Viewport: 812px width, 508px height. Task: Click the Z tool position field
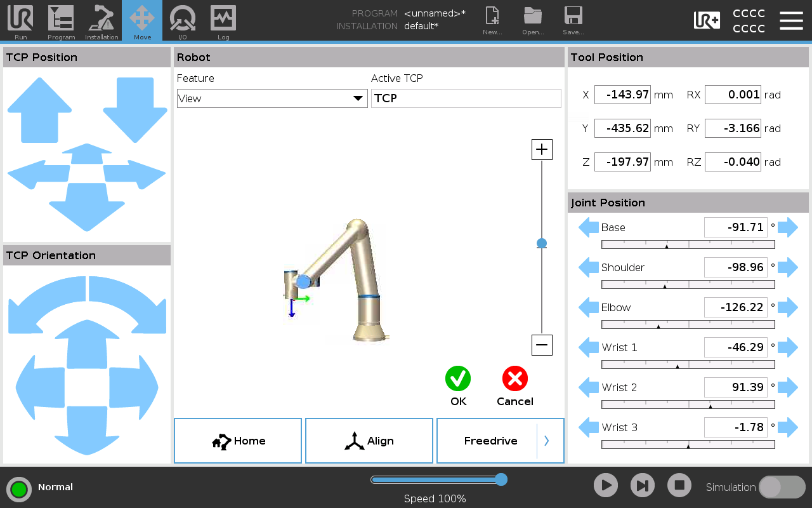pyautogui.click(x=622, y=162)
